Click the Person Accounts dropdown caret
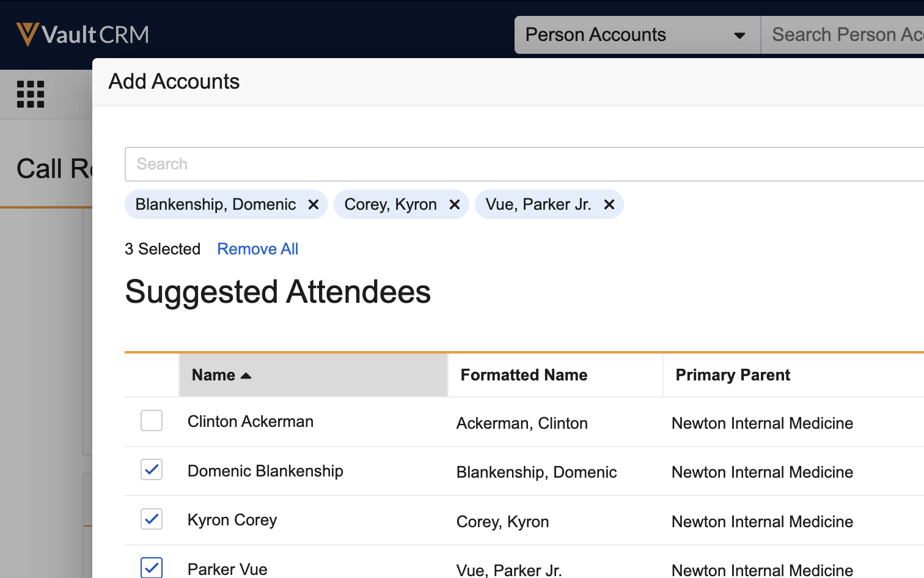The height and width of the screenshot is (578, 924). click(x=739, y=35)
